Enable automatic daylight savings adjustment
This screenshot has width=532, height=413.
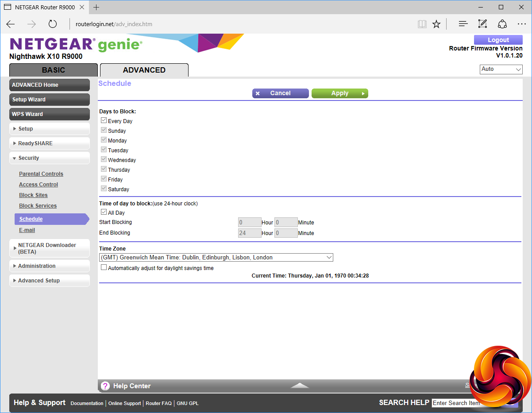[x=104, y=267]
